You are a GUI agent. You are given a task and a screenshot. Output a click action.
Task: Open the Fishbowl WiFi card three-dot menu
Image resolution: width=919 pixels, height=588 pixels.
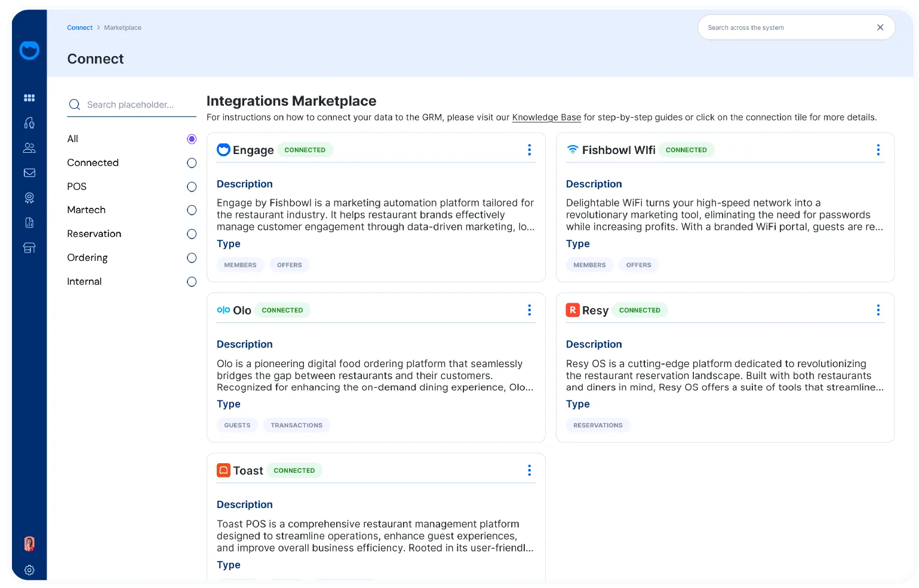tap(878, 150)
